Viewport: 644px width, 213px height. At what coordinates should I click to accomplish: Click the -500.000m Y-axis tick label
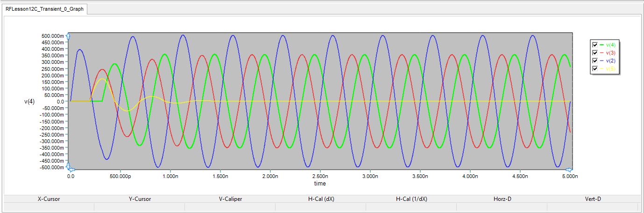pos(52,167)
